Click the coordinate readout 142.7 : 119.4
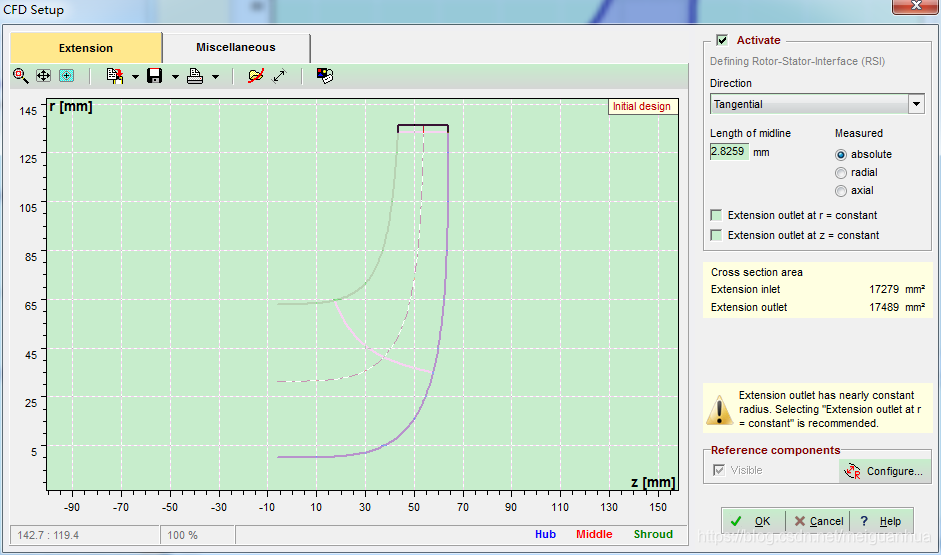The height and width of the screenshot is (555, 941). click(48, 535)
